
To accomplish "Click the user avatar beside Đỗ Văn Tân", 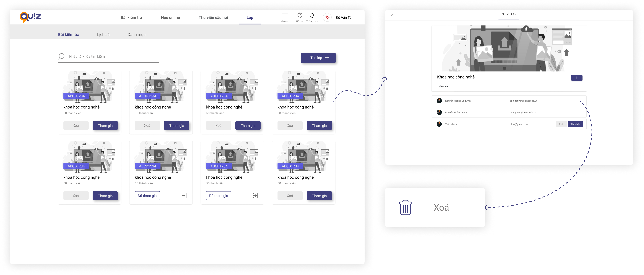I will [327, 17].
